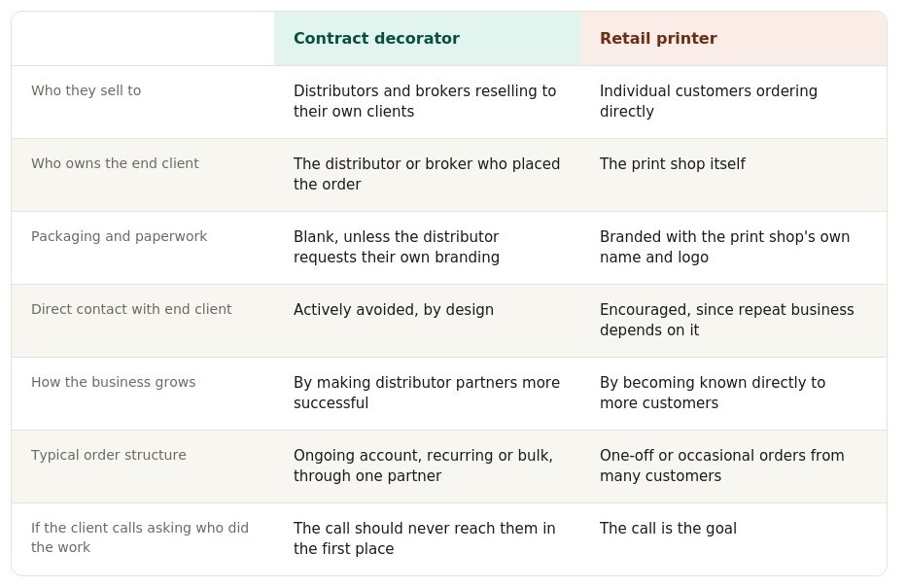
Task: Select the 'Who they sell to' row label
Action: (87, 90)
